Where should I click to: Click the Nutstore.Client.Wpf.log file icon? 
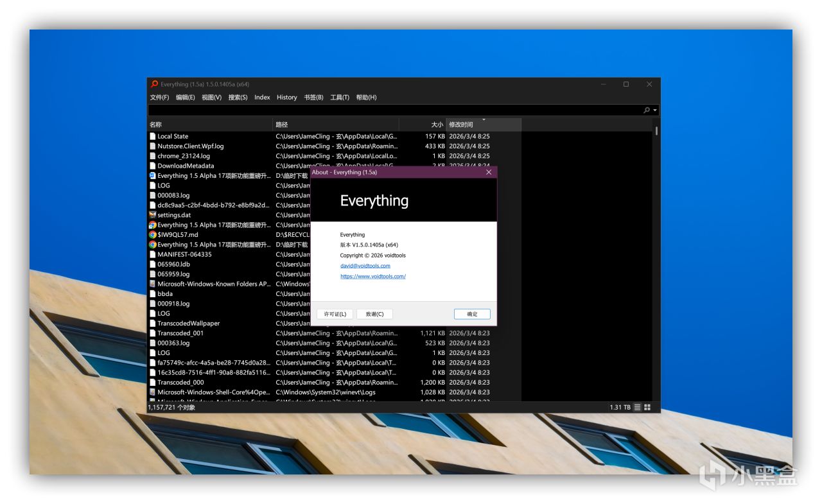point(153,146)
